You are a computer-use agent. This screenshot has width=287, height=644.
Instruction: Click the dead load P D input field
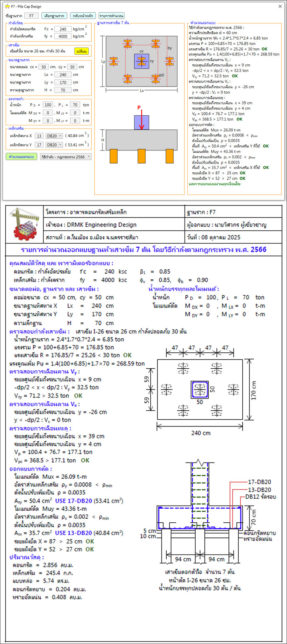48,105
